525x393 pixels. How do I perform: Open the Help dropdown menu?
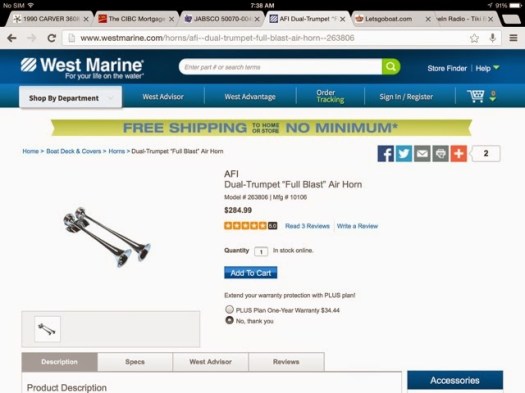tap(487, 68)
